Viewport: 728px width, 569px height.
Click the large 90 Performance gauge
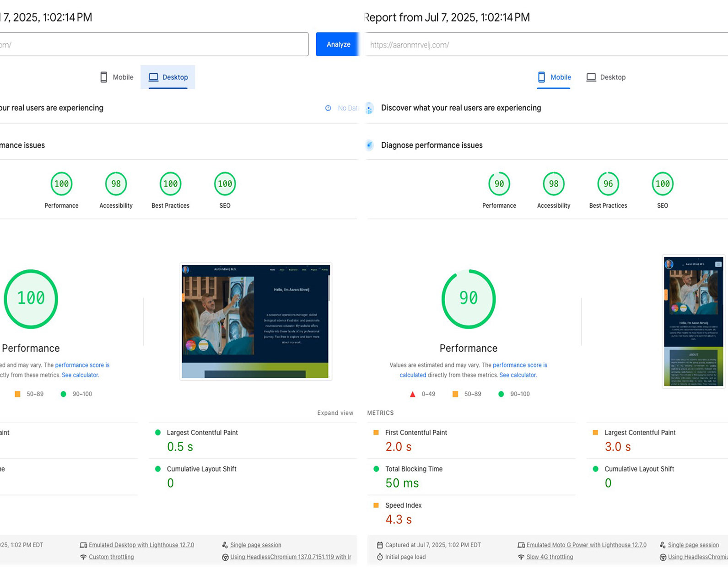pos(469,299)
